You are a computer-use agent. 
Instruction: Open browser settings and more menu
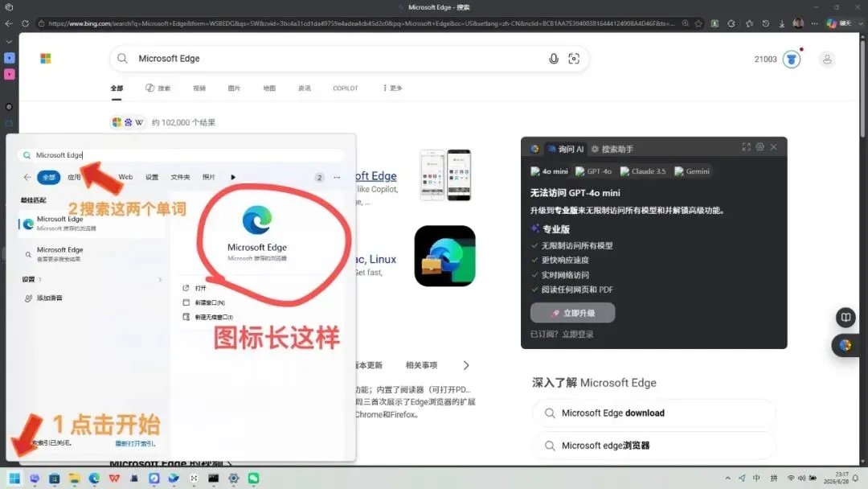tap(814, 23)
